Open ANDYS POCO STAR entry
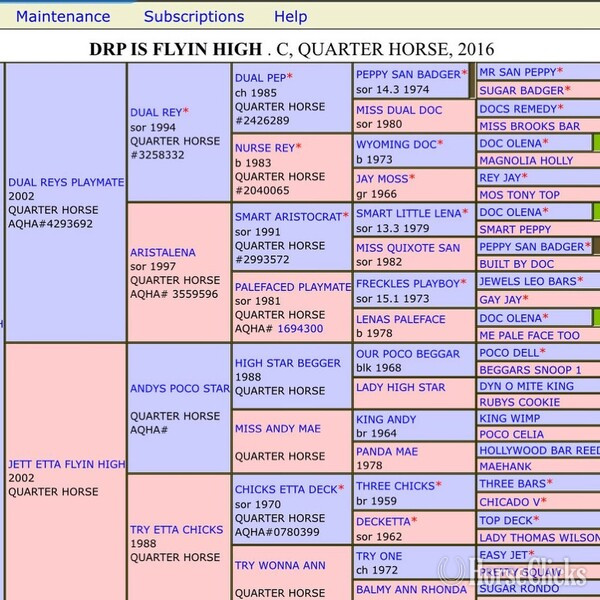 coord(180,388)
